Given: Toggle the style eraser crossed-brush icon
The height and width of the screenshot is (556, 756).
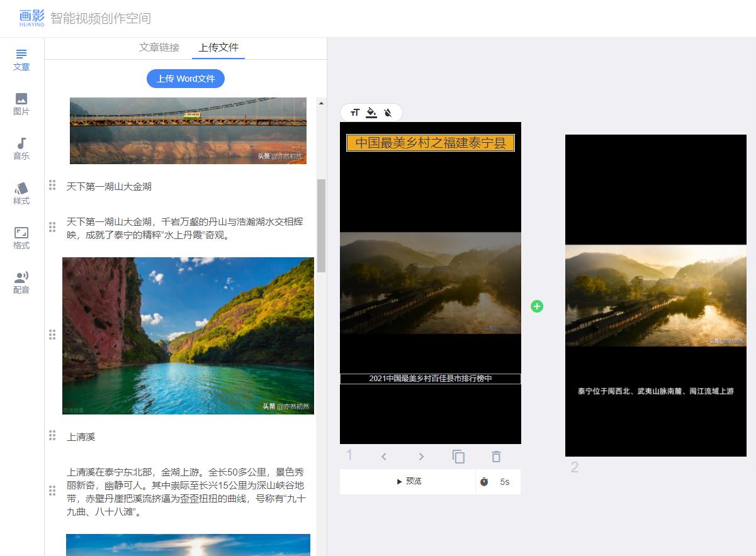Looking at the screenshot, I should (388, 112).
